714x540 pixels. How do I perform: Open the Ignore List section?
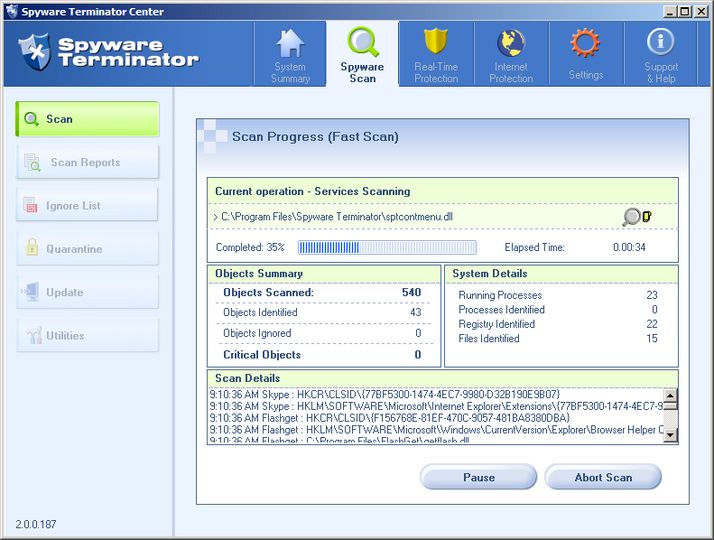pyautogui.click(x=87, y=205)
